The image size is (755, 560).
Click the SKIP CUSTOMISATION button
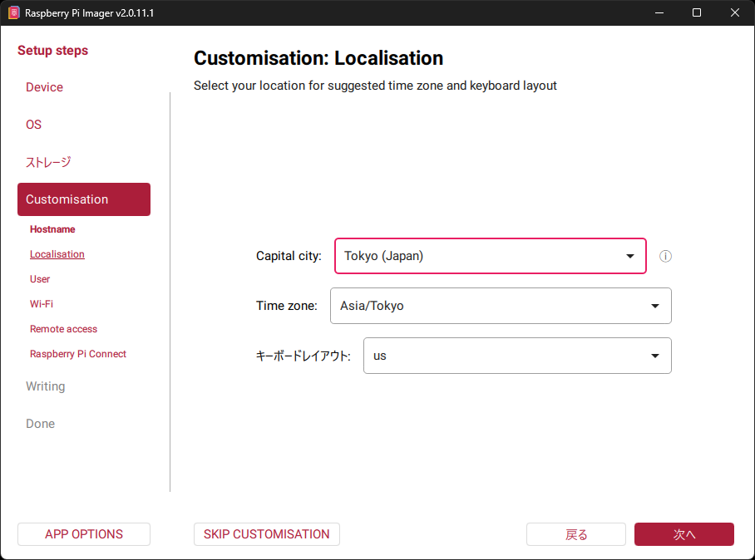pos(267,534)
